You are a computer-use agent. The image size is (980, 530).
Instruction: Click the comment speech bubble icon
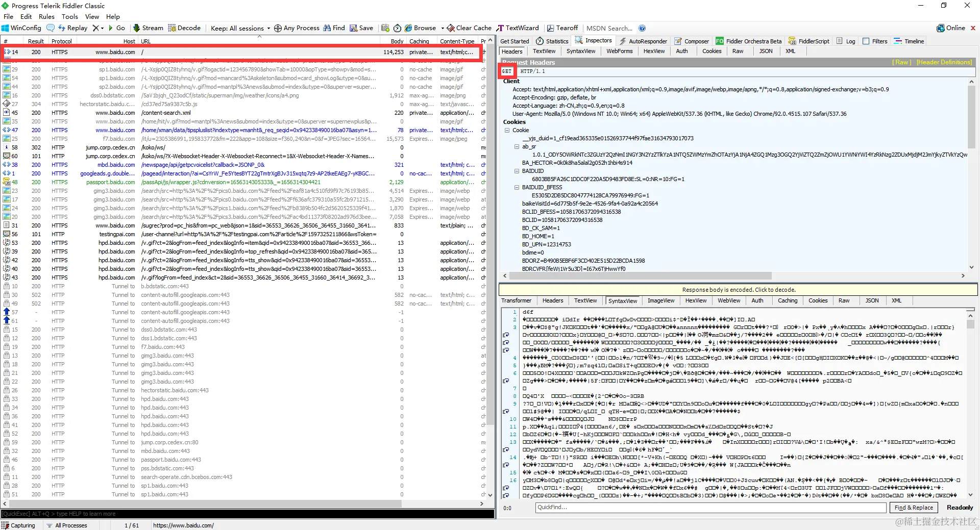(51, 28)
